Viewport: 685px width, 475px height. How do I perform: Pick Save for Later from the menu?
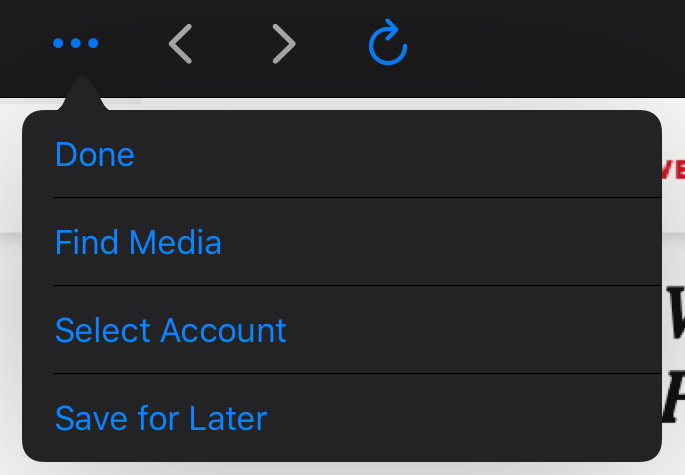(x=161, y=418)
